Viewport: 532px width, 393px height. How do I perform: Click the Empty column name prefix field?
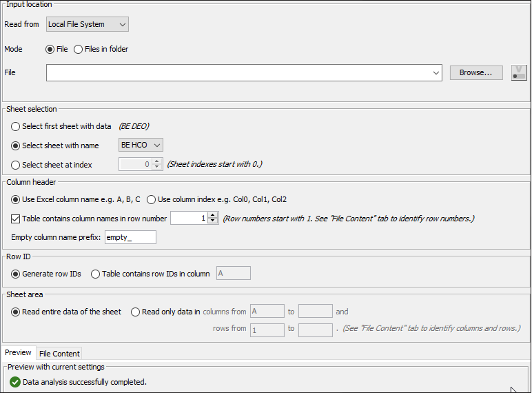tap(130, 237)
